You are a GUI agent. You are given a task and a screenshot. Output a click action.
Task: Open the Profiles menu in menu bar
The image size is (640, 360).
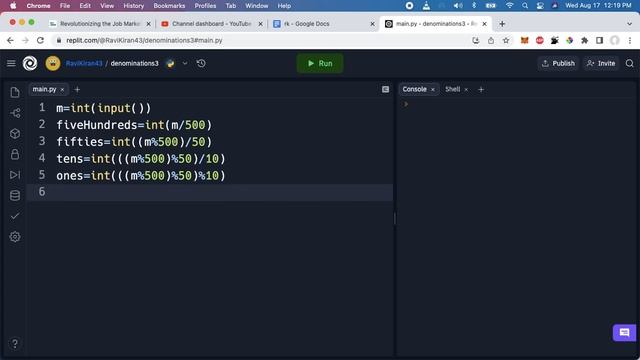[205, 6]
